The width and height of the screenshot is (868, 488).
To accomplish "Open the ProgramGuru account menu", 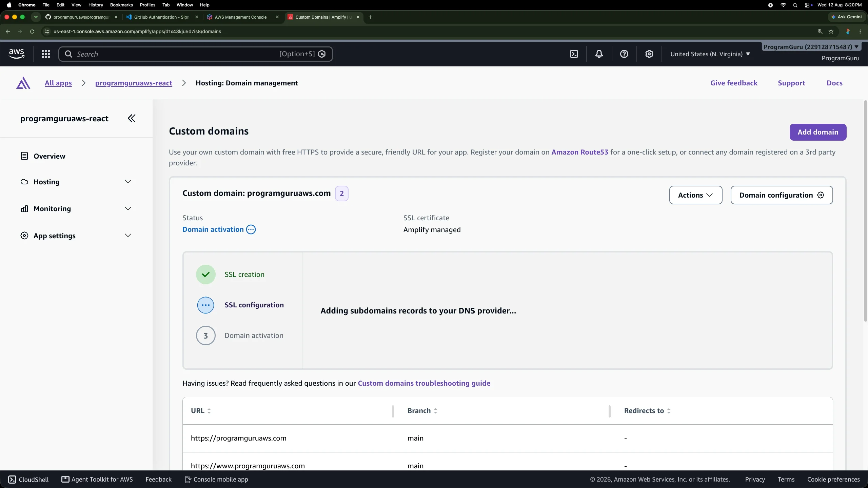I will click(811, 47).
